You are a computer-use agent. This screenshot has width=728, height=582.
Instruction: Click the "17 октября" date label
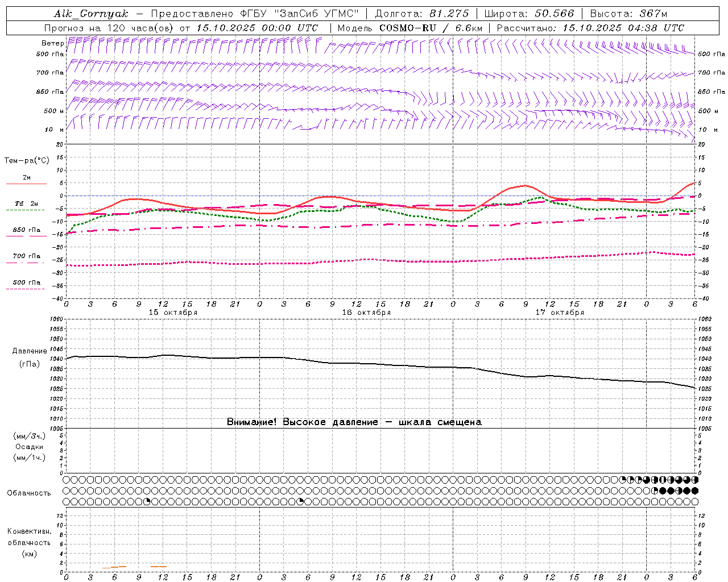[560, 313]
